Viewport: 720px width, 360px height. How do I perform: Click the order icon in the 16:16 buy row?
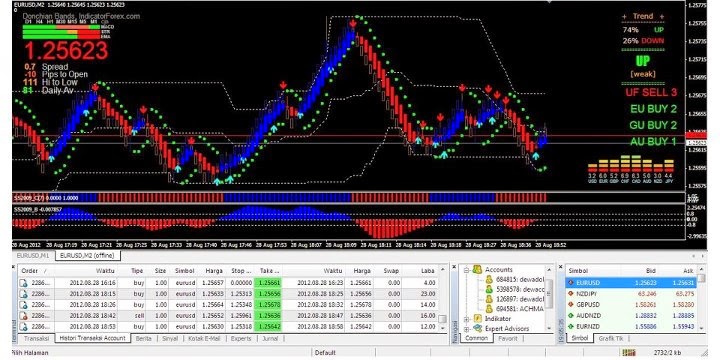[23, 283]
